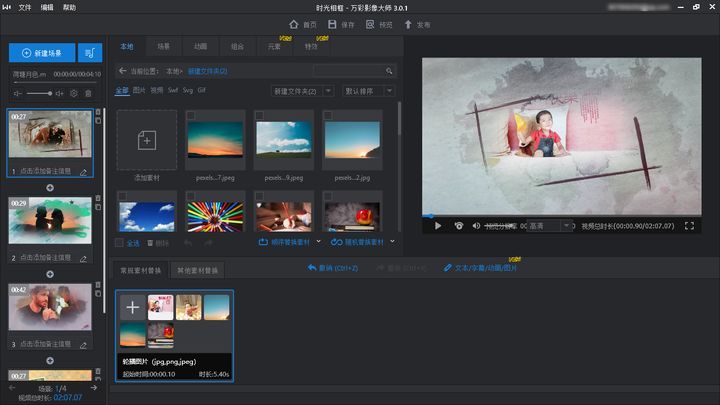Image resolution: width=720 pixels, height=405 pixels.
Task: Click the 添加素材 add-file tile
Action: [x=146, y=140]
